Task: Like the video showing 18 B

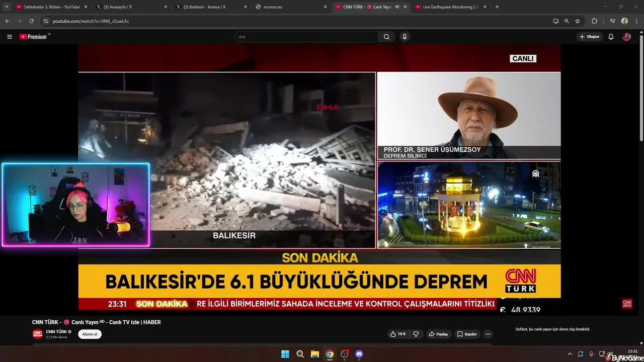Action: 397,334
